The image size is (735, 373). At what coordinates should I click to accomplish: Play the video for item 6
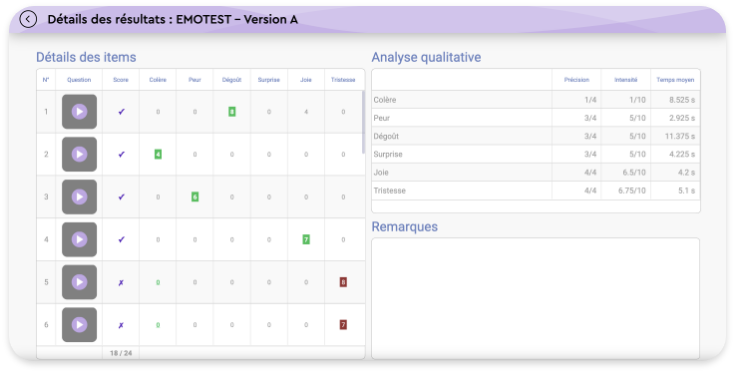click(x=79, y=325)
